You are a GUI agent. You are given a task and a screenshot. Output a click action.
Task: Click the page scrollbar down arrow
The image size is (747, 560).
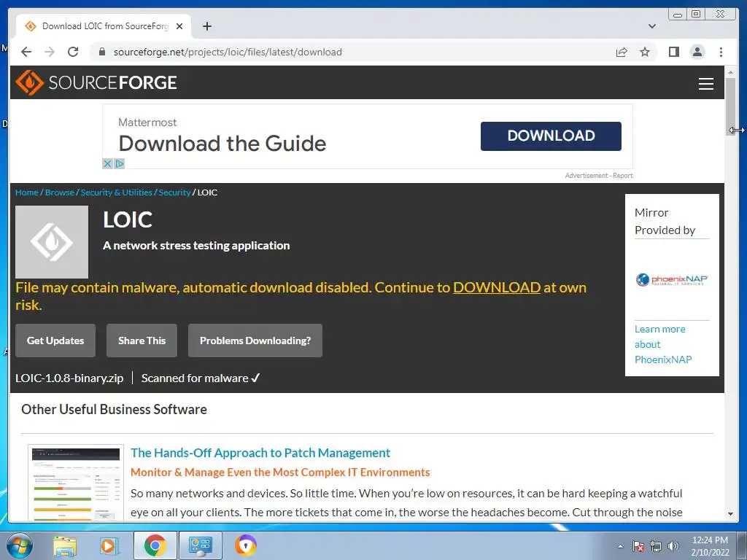pos(730,514)
